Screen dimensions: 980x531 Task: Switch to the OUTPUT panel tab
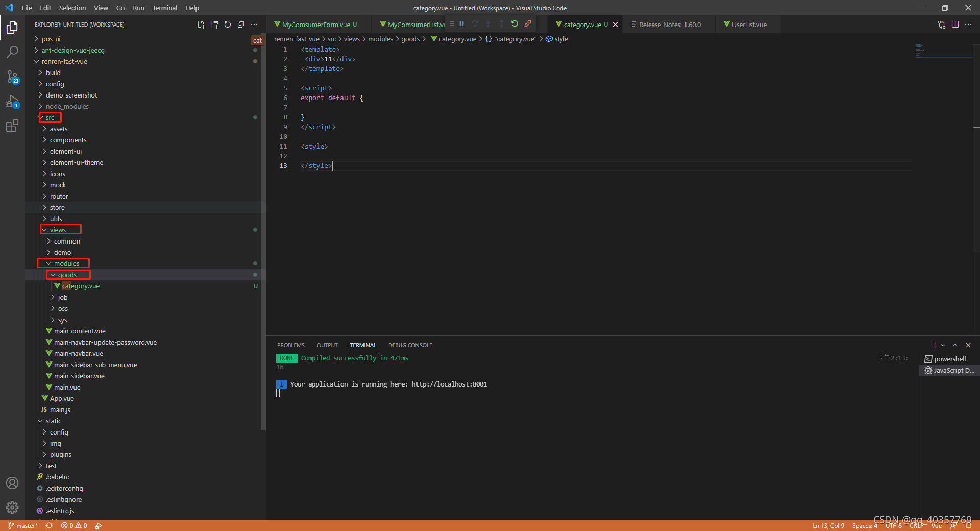[327, 345]
